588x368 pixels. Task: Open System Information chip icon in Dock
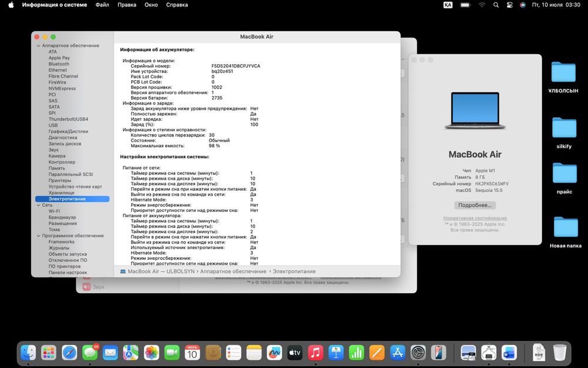coord(489,353)
